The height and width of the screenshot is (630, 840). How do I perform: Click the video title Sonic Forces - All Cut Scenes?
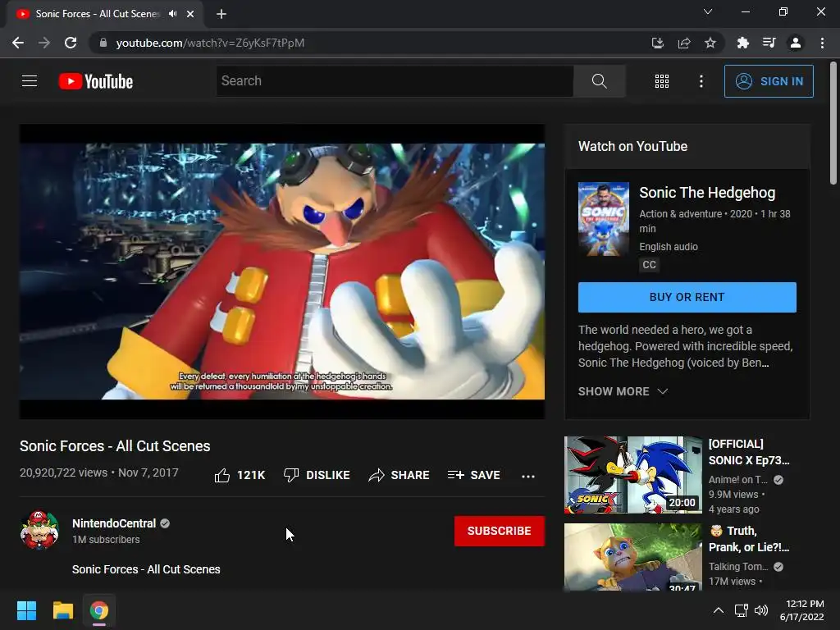coord(115,445)
